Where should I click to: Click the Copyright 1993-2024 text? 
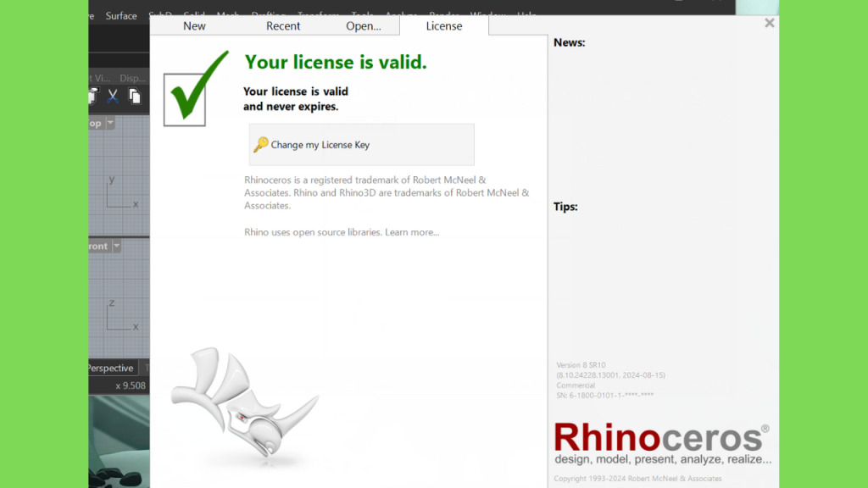click(637, 479)
